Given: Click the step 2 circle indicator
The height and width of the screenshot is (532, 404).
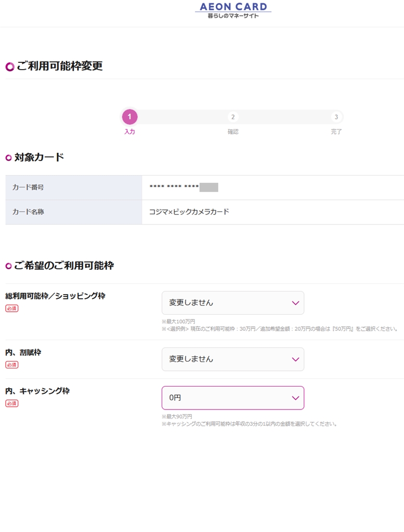Looking at the screenshot, I should tap(233, 117).
